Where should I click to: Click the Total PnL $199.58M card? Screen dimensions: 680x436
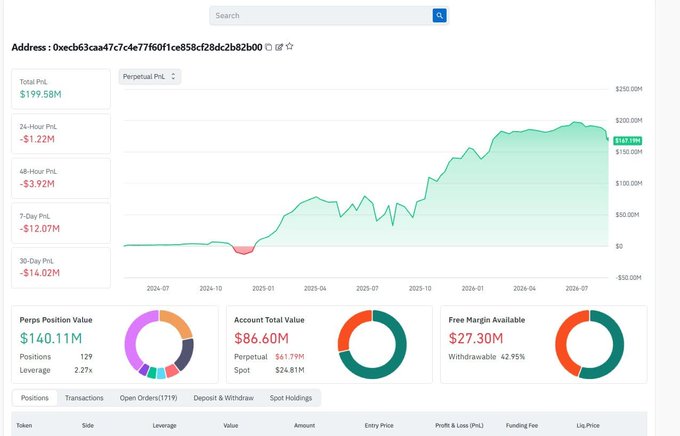(61, 89)
